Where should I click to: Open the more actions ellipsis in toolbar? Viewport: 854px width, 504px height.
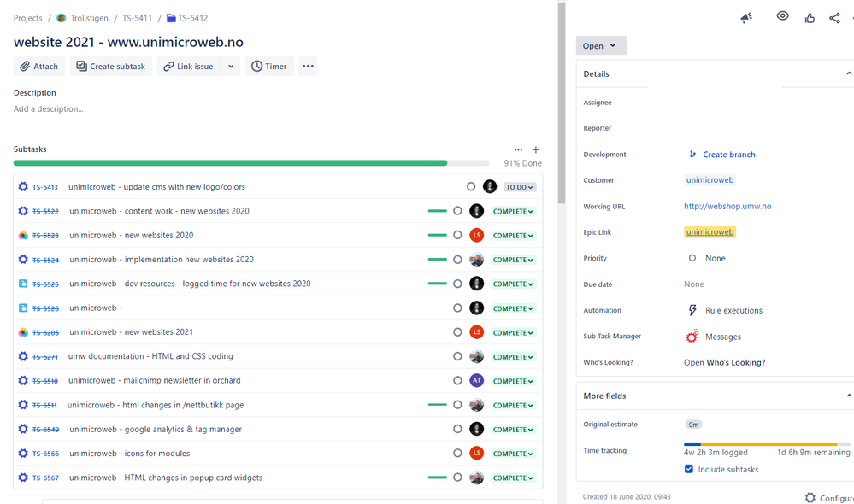coord(308,67)
